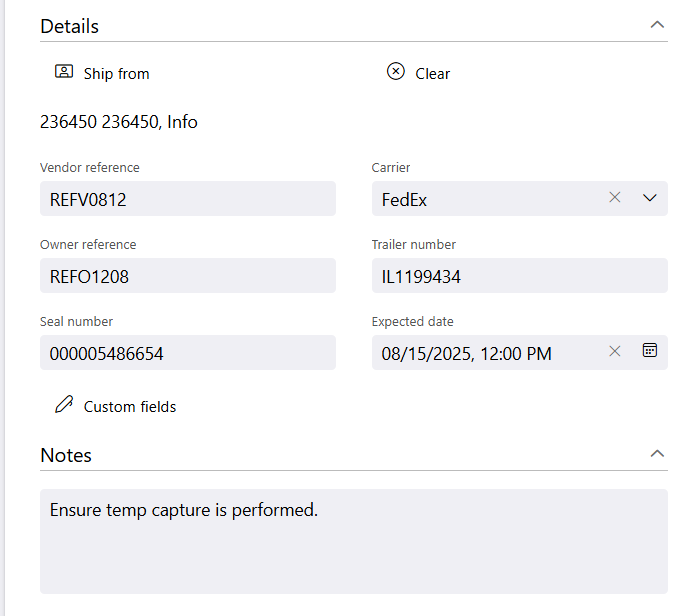Click the Ship from button label
This screenshot has width=696, height=616.
(116, 74)
